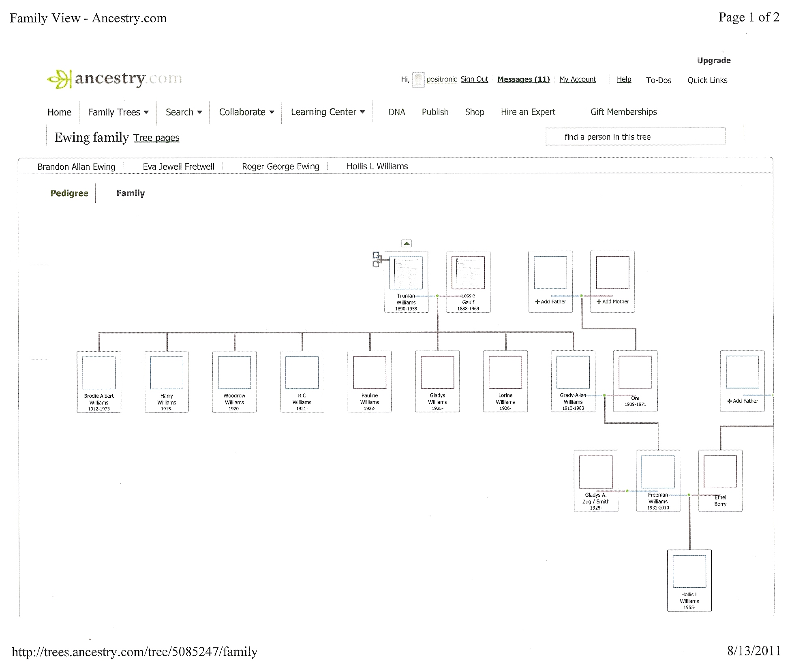792x672 pixels.
Task: Open the Roger George Ewing tab
Action: tap(280, 166)
